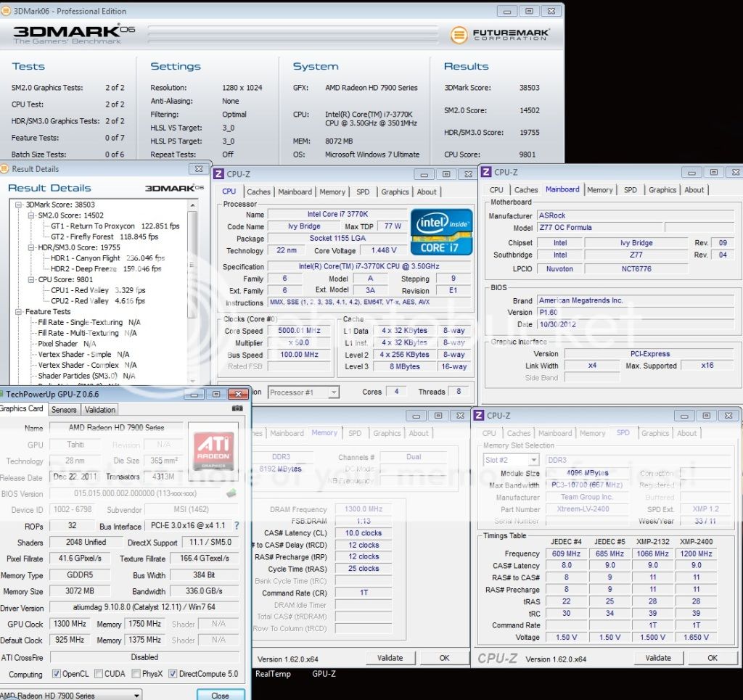The width and height of the screenshot is (743, 700).
Task: Open the Caches tab in CPU-Z processor window
Action: [258, 192]
